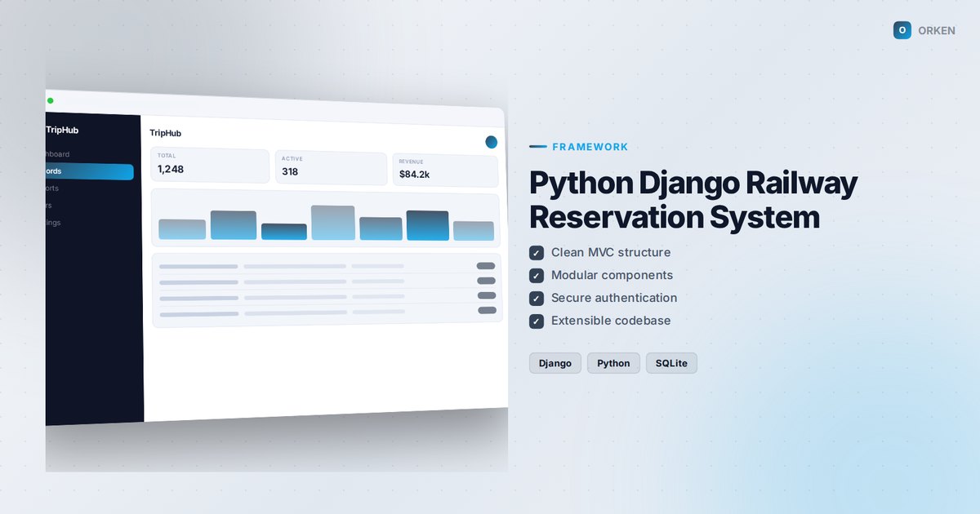
Task: Open the Active 318 stat card
Action: click(331, 168)
